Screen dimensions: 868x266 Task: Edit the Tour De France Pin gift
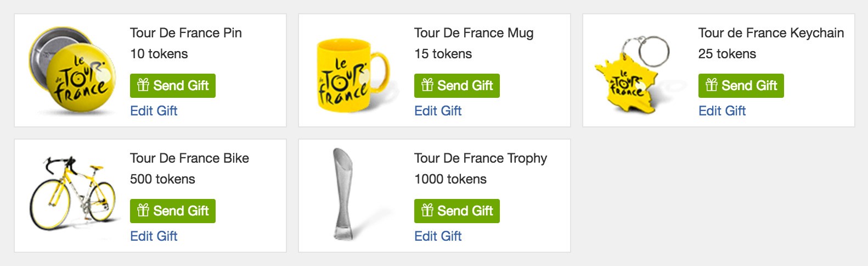click(x=154, y=111)
